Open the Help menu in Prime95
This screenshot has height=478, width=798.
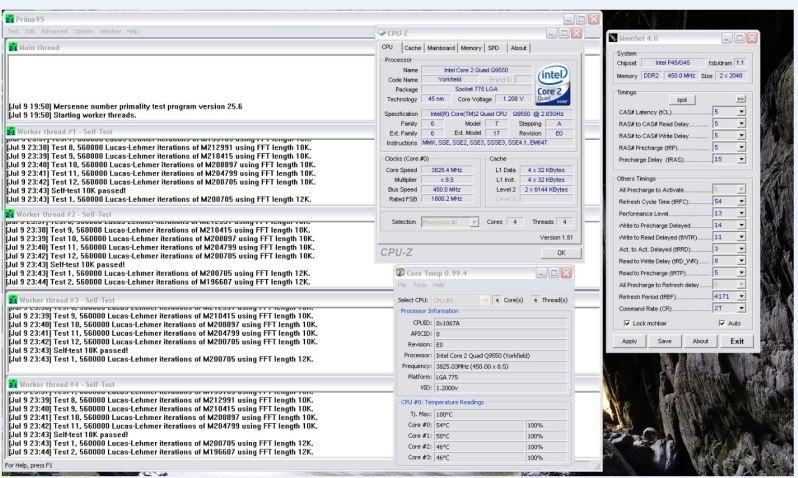pos(133,32)
